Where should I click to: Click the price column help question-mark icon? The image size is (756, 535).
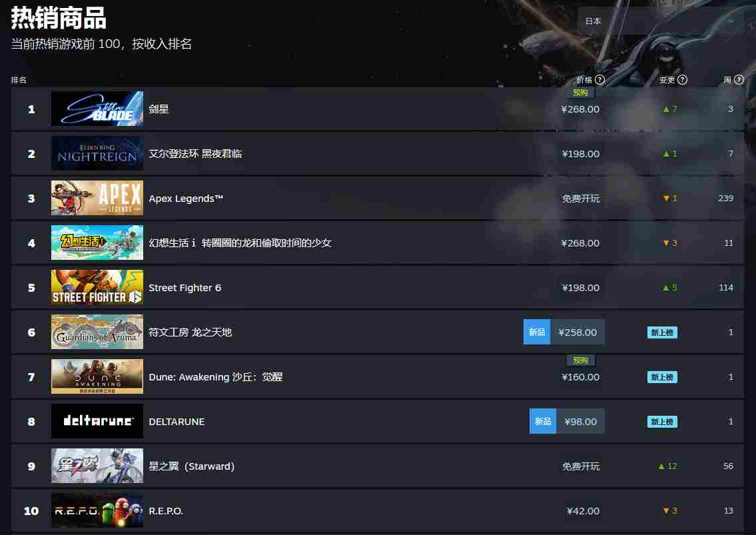pyautogui.click(x=599, y=79)
